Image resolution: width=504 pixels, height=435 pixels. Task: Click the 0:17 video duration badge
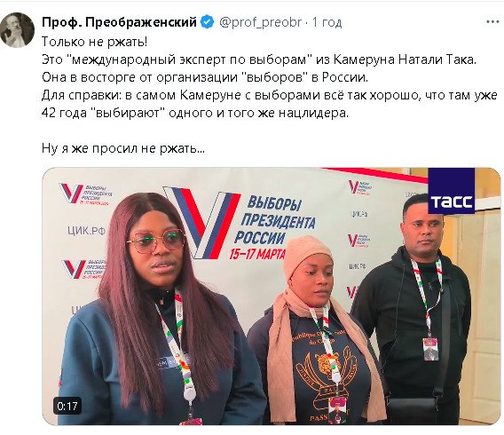67,406
